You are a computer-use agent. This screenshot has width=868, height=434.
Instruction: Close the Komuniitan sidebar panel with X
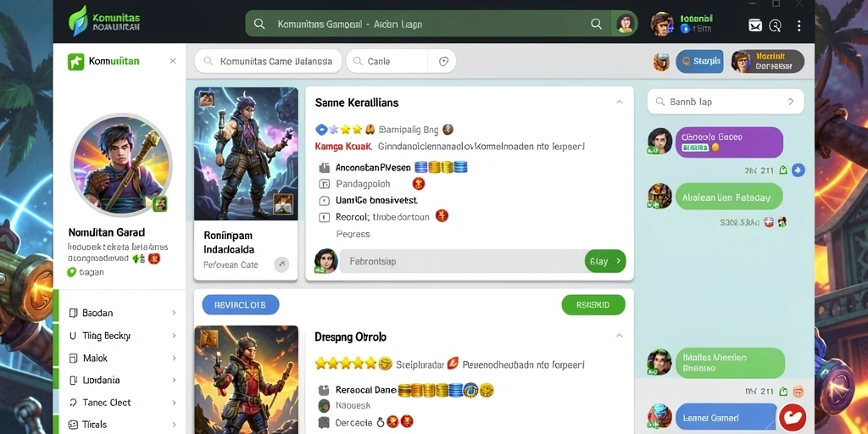click(x=173, y=61)
